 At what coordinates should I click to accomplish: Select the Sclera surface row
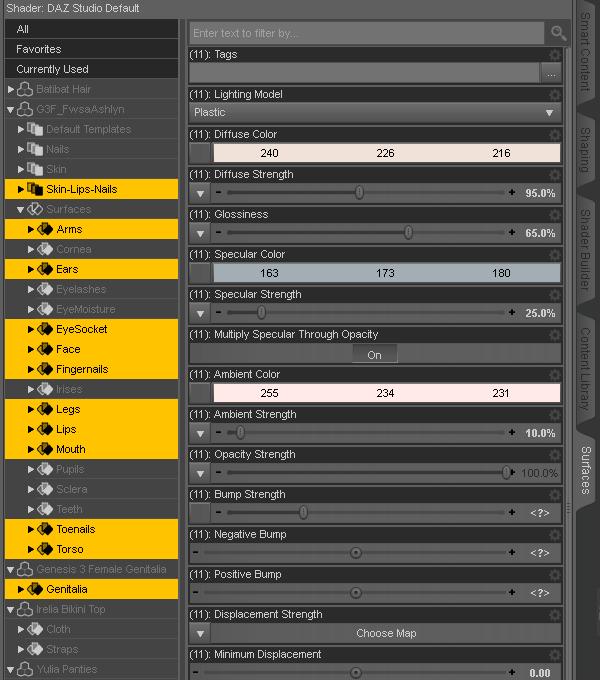click(x=91, y=489)
